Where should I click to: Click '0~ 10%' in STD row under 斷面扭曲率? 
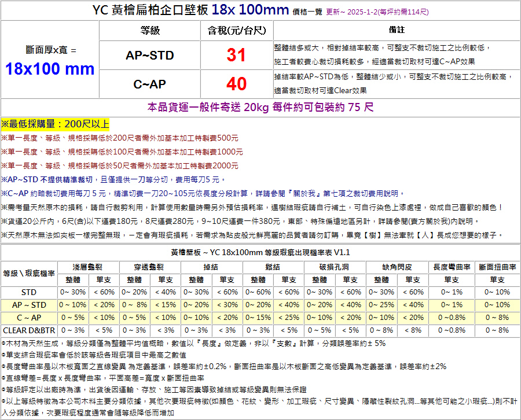tap(497, 292)
